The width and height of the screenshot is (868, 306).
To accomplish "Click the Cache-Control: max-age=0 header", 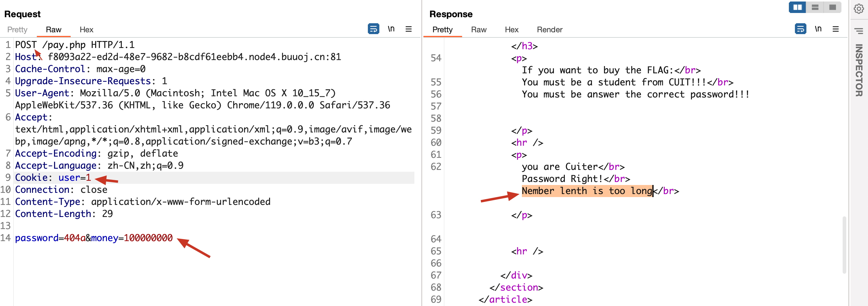I will click(80, 69).
